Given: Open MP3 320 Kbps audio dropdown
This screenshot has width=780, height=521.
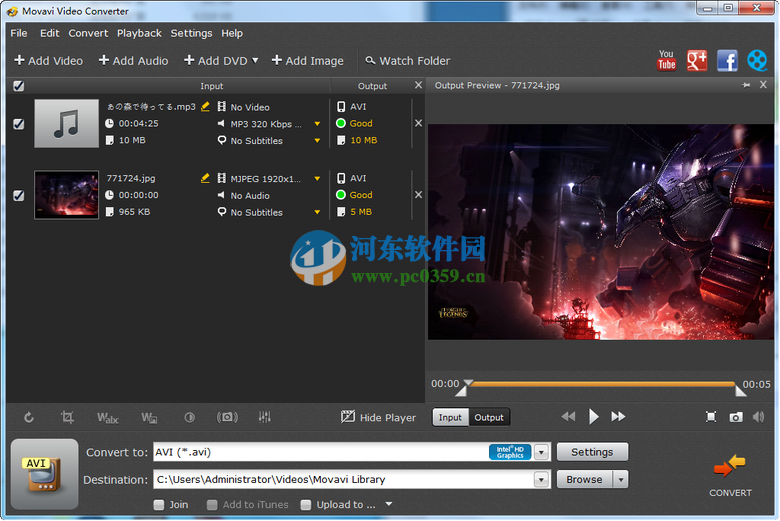Looking at the screenshot, I should click(x=317, y=124).
